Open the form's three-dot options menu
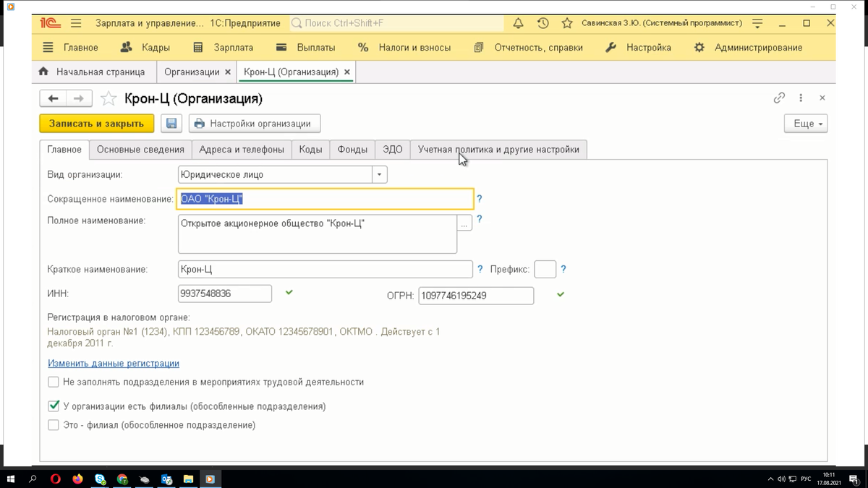Image resolution: width=868 pixels, height=488 pixels. pyautogui.click(x=801, y=98)
